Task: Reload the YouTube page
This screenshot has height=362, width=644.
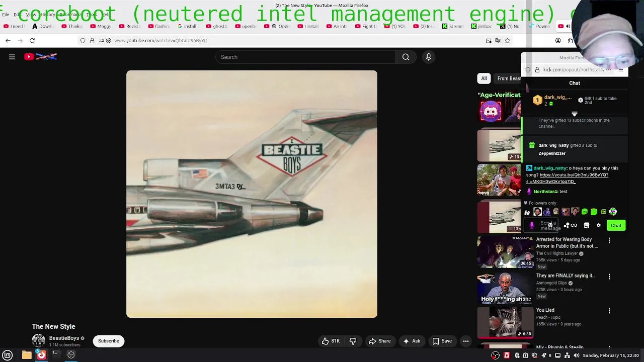Action: click(32, 40)
